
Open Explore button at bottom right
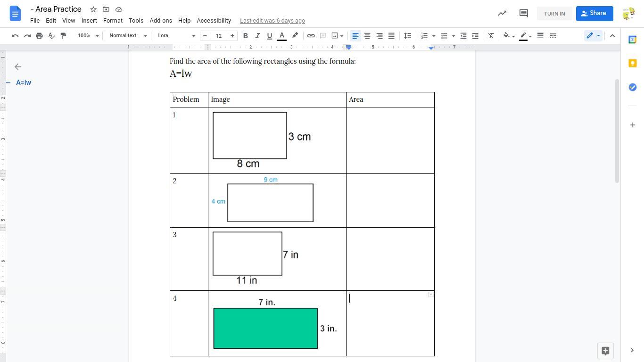606,351
